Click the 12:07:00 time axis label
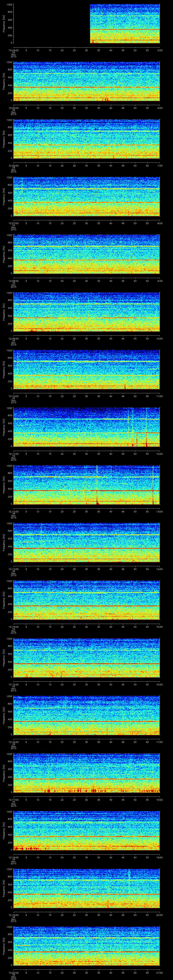Image resolution: width=173 pixels, height=980 pixels. coord(13,223)
